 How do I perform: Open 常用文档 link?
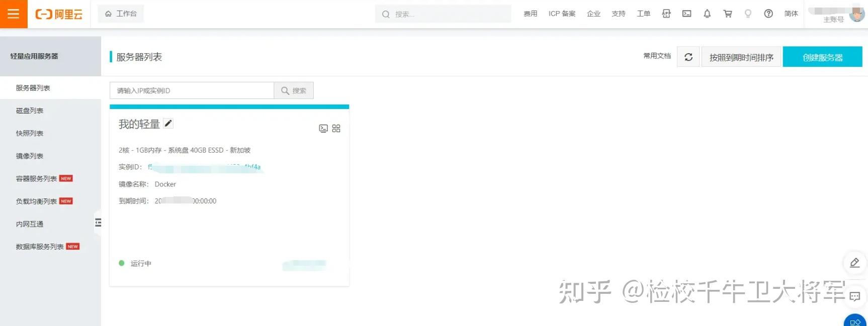(657, 56)
